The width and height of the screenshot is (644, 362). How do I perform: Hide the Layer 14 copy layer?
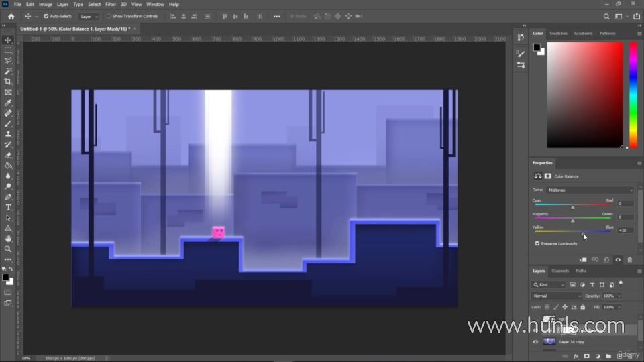point(535,341)
